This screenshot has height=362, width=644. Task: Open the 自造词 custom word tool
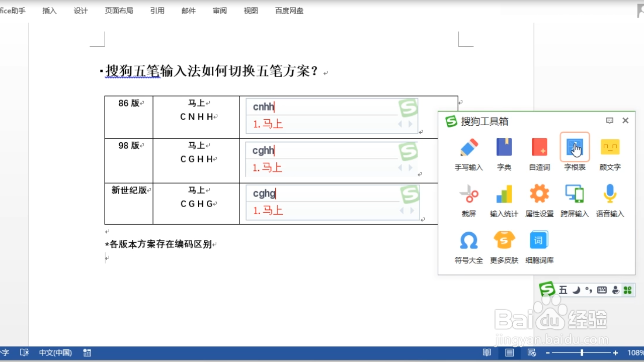539,154
